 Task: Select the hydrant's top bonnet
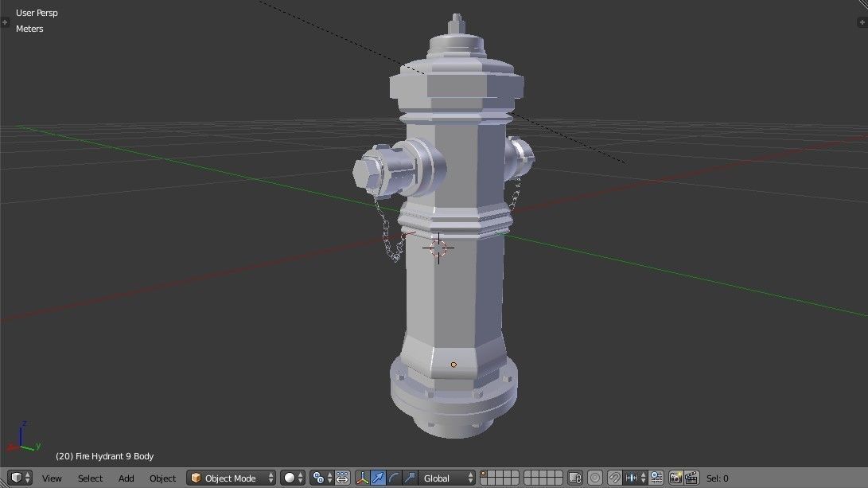pyautogui.click(x=457, y=66)
